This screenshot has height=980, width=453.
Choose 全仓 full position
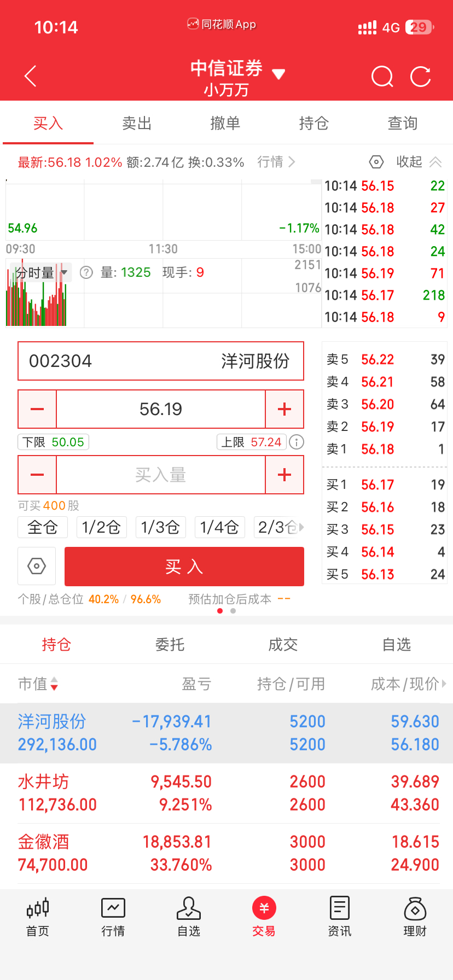(x=43, y=527)
